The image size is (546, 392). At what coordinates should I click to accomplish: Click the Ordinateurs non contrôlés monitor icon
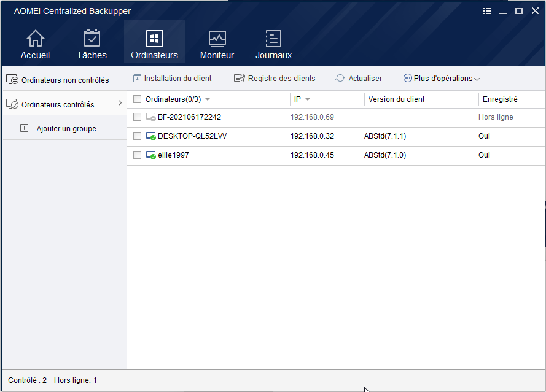click(x=12, y=80)
